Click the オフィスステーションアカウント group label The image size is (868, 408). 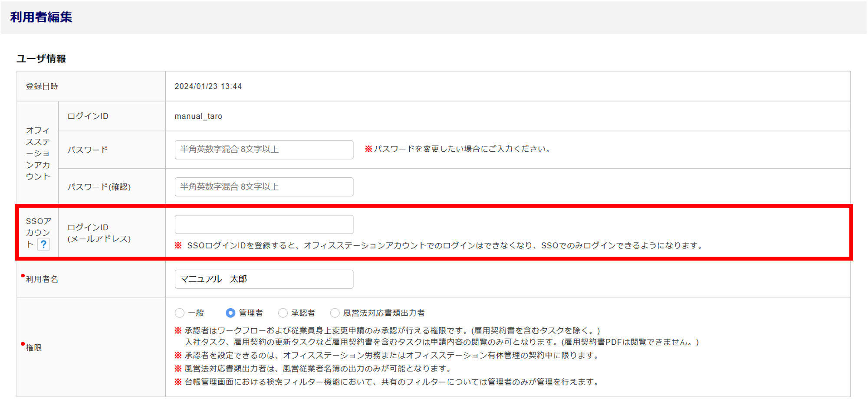tap(38, 153)
